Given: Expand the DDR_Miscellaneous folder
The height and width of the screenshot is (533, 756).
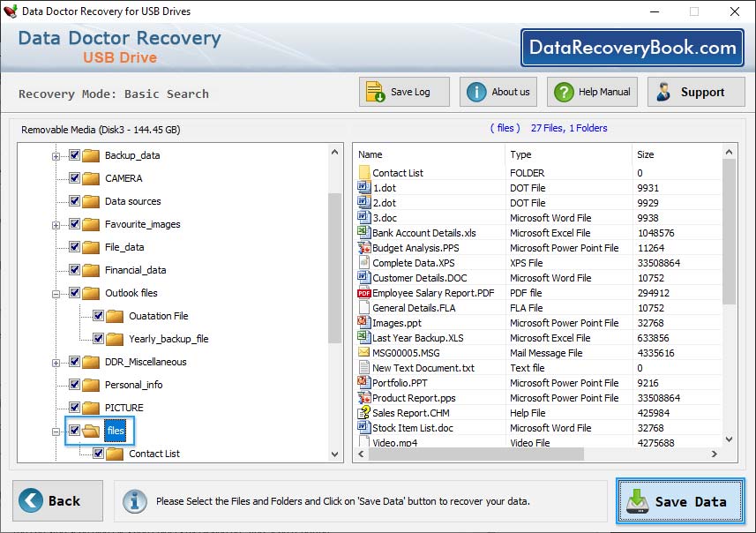Looking at the screenshot, I should (x=55, y=362).
